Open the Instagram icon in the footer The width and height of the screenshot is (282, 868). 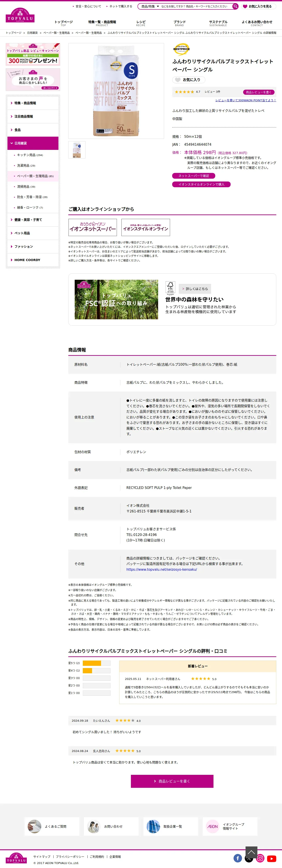(x=260, y=858)
